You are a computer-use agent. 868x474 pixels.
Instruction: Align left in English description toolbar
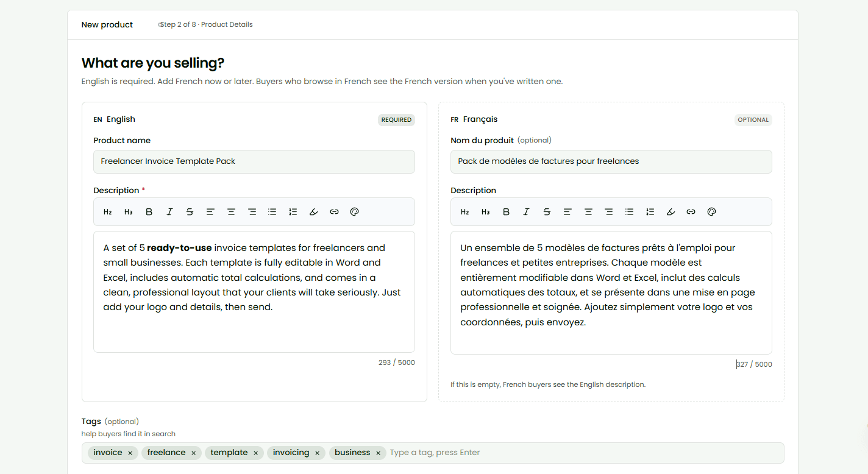pyautogui.click(x=210, y=212)
